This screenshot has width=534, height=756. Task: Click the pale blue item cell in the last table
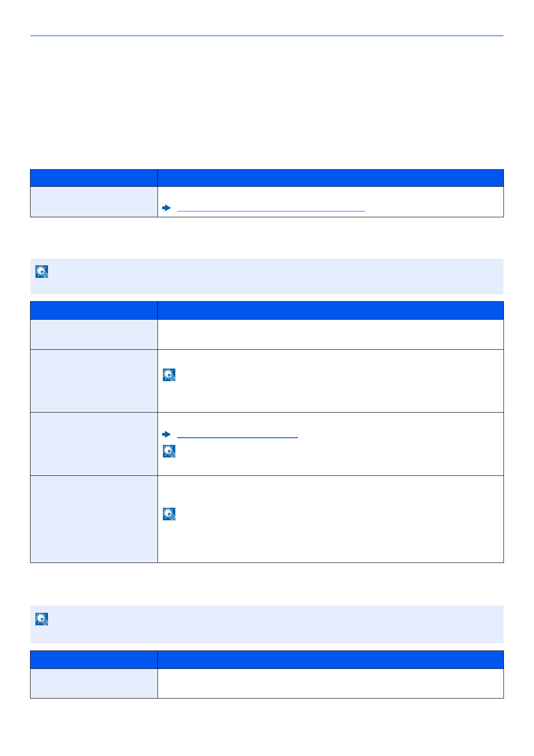[94, 683]
